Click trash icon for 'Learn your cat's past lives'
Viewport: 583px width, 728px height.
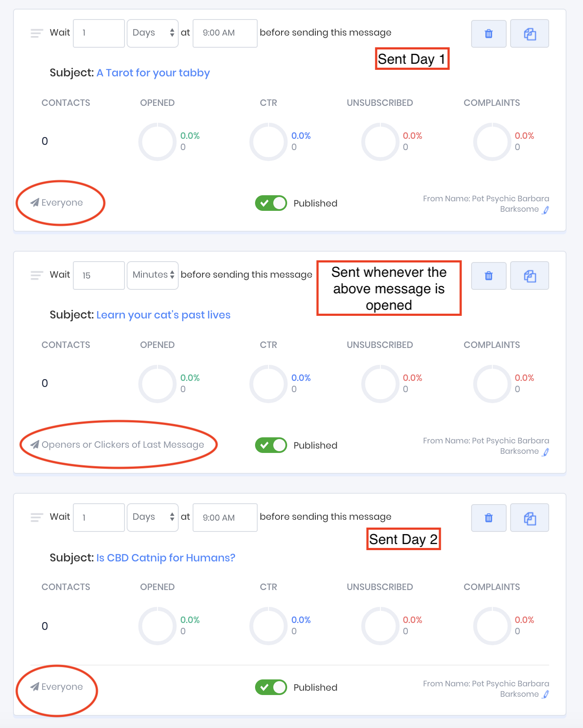coord(488,276)
